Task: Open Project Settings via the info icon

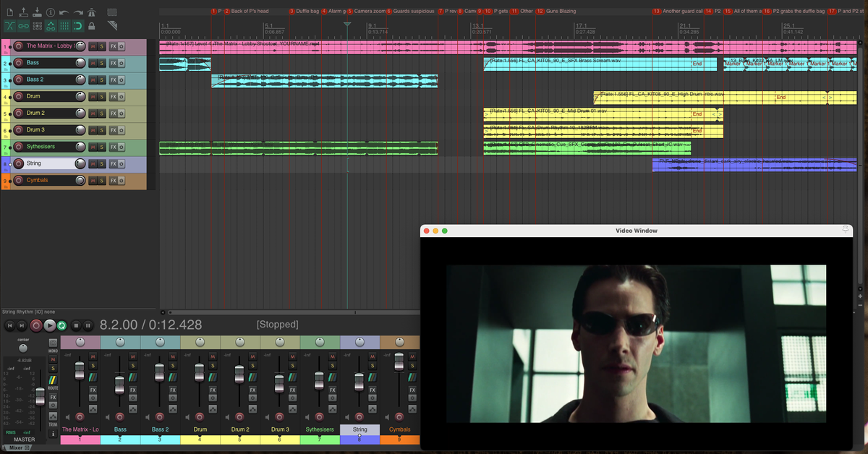Action: (x=51, y=12)
